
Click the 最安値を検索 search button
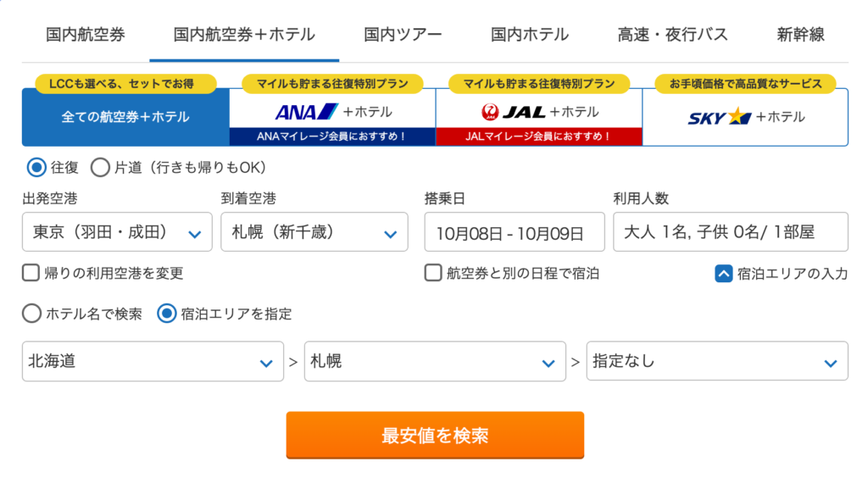[x=435, y=436]
